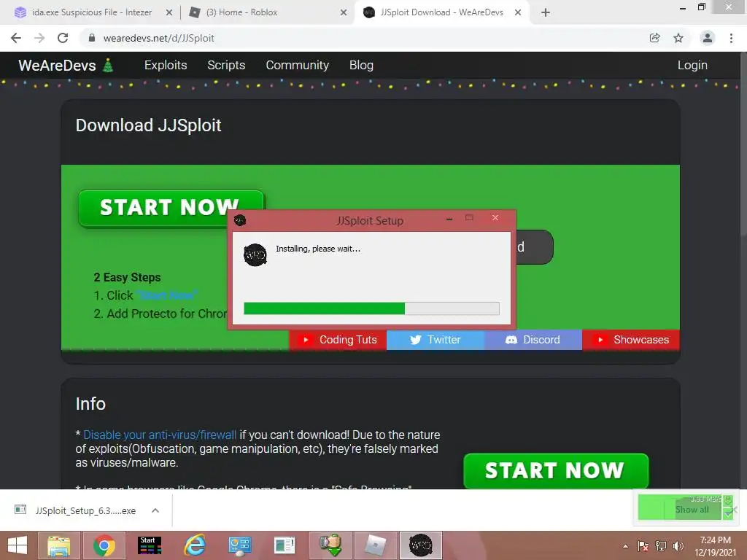The height and width of the screenshot is (560, 747).
Task: Click the 2 Easy Steps text
Action: (127, 277)
